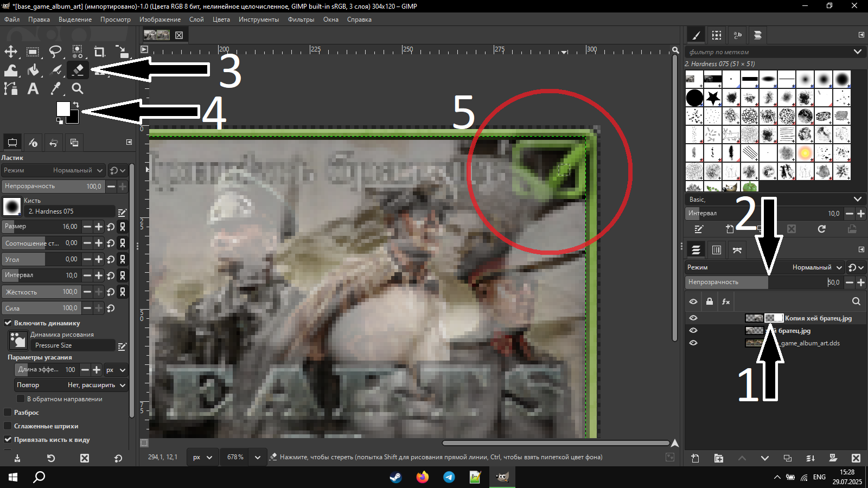Hide the game_album_art.dds layer
868x488 pixels.
click(693, 343)
